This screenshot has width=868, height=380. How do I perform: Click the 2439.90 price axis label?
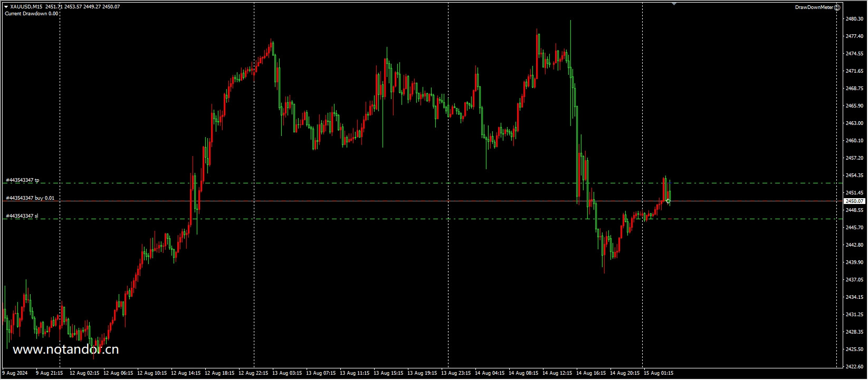(854, 262)
